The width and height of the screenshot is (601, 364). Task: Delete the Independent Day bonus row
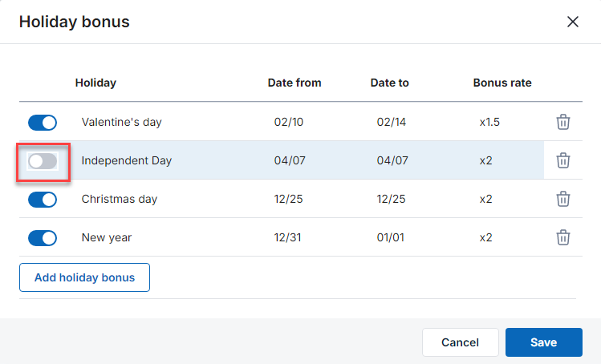[562, 160]
